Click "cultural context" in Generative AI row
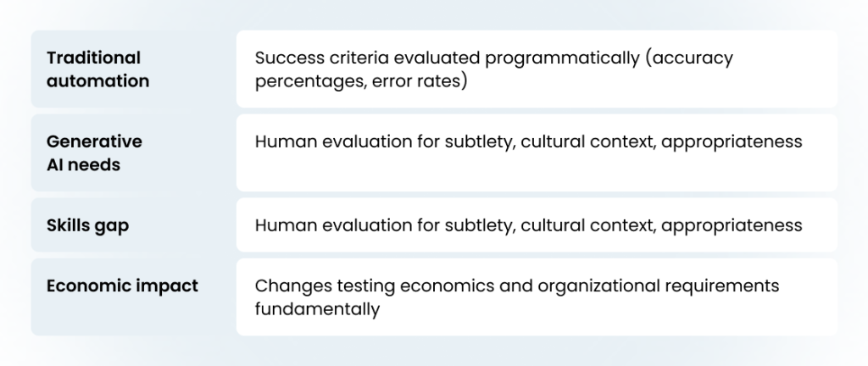The width and height of the screenshot is (868, 366). tap(587, 141)
